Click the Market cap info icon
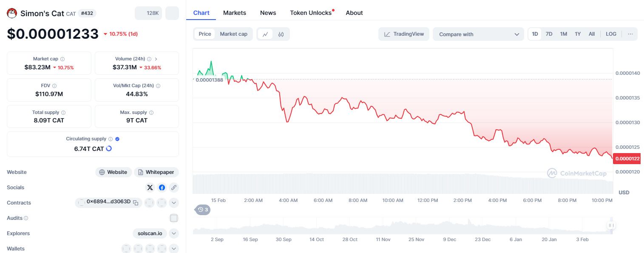This screenshot has height=253, width=644. [62, 59]
